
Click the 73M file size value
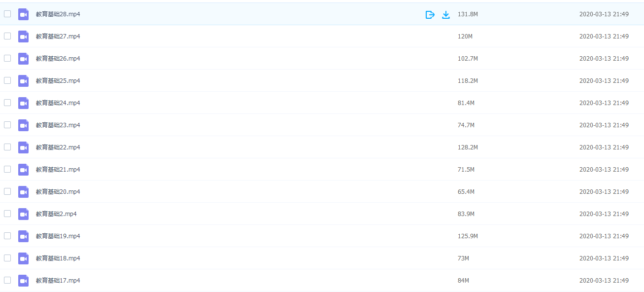(x=463, y=258)
